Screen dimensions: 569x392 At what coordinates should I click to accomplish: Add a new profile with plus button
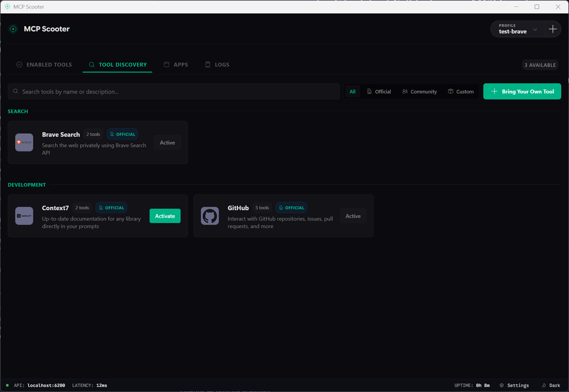click(x=553, y=29)
